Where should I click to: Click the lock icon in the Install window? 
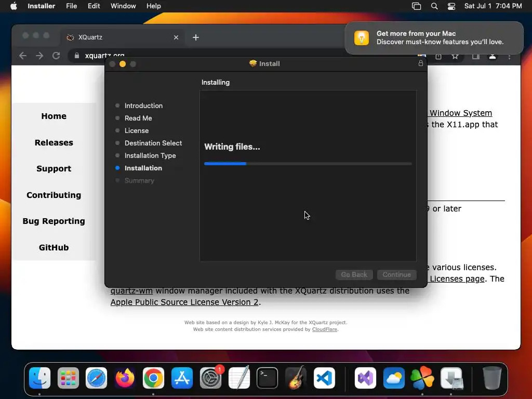(421, 63)
